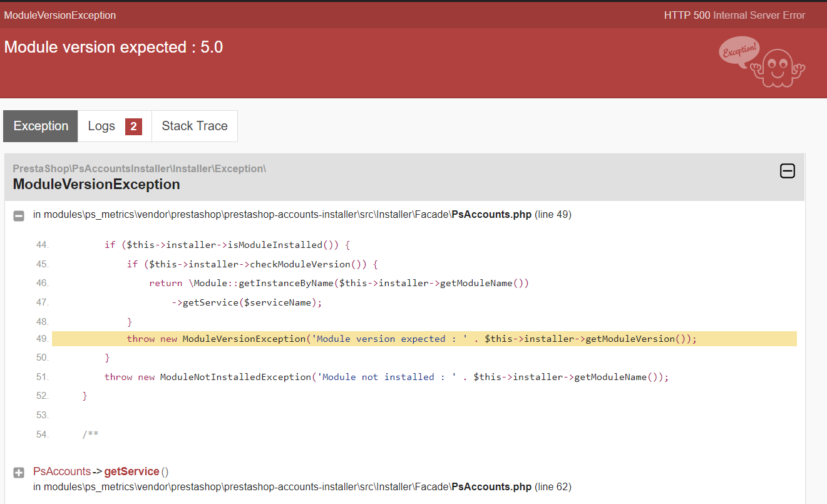Viewport: 827px width, 504px height.
Task: Collapse the ModuleVersionException block with minus icon
Action: (787, 171)
